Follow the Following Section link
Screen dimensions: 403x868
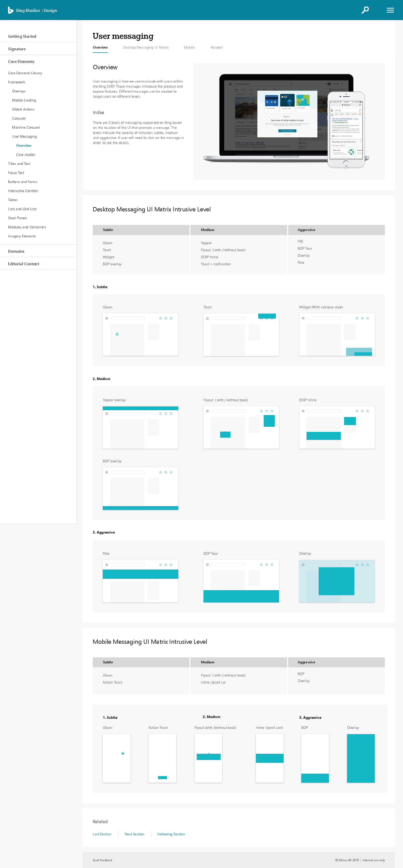pyautogui.click(x=171, y=834)
